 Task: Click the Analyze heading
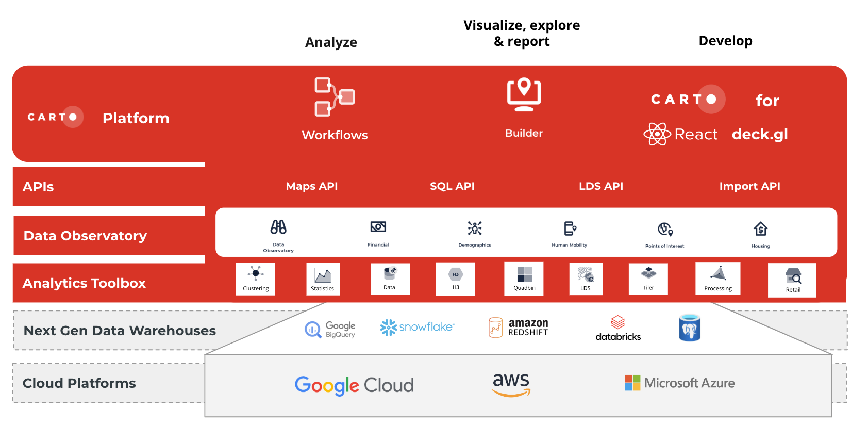[331, 42]
